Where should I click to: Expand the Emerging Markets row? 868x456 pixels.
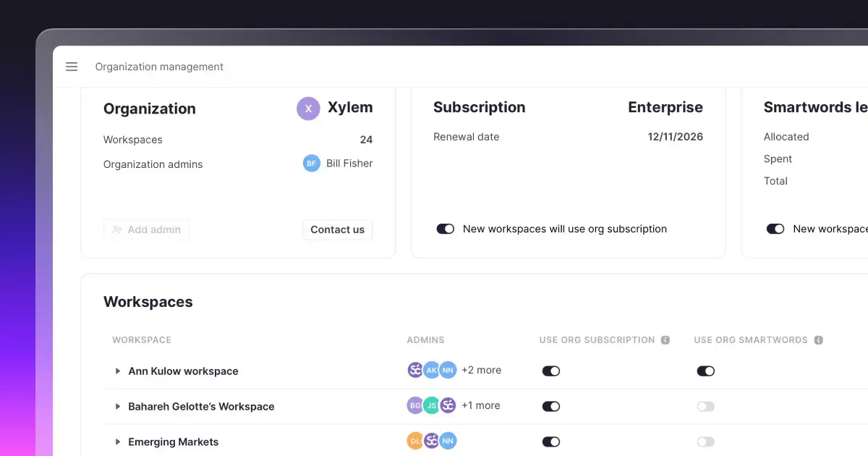pyautogui.click(x=117, y=442)
